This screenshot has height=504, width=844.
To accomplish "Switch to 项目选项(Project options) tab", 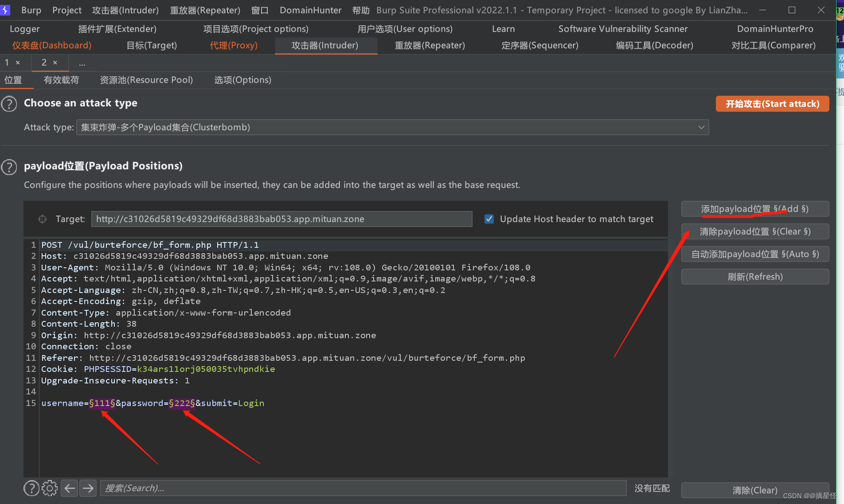I will (256, 29).
